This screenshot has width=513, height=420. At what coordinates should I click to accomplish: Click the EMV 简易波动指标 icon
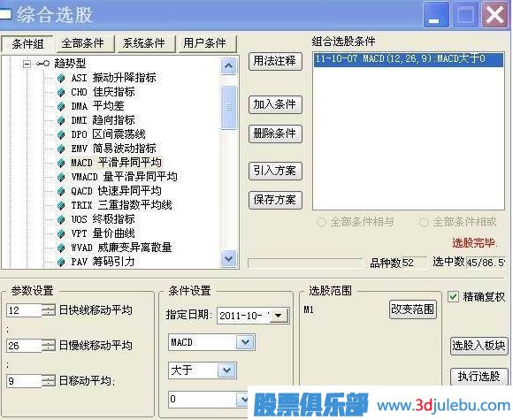[61, 149]
